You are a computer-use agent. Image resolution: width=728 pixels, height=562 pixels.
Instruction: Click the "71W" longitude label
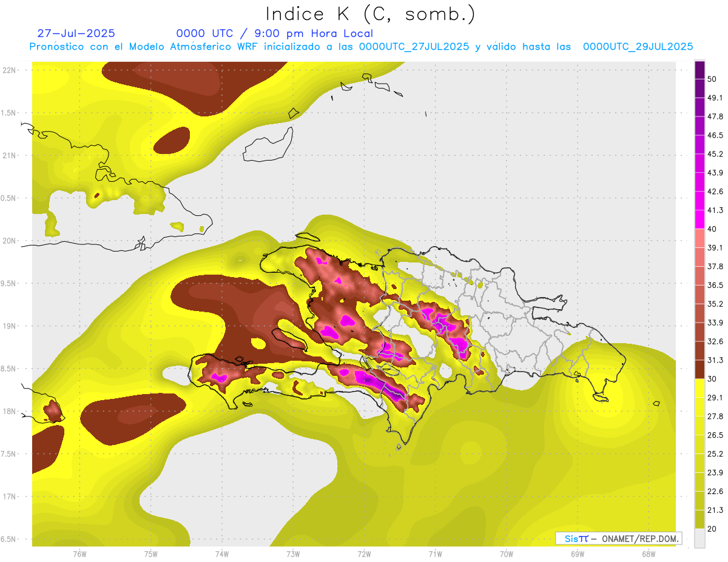click(x=435, y=554)
